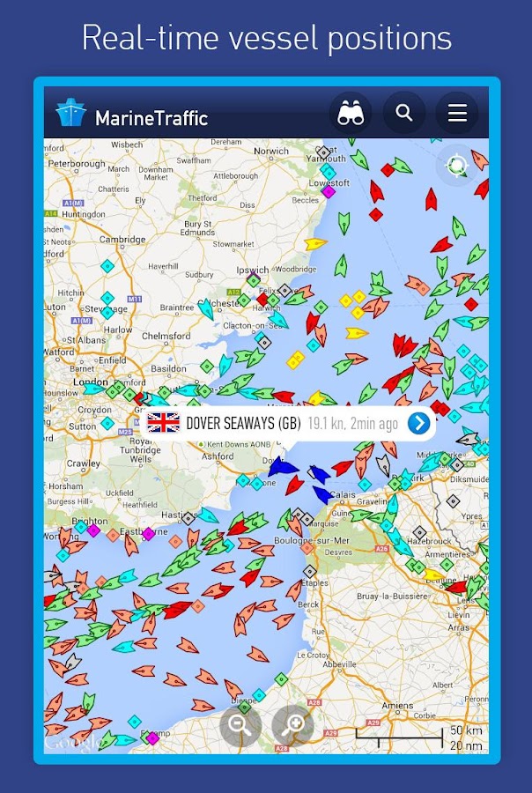
Task: Open the hamburger menu
Action: [457, 113]
